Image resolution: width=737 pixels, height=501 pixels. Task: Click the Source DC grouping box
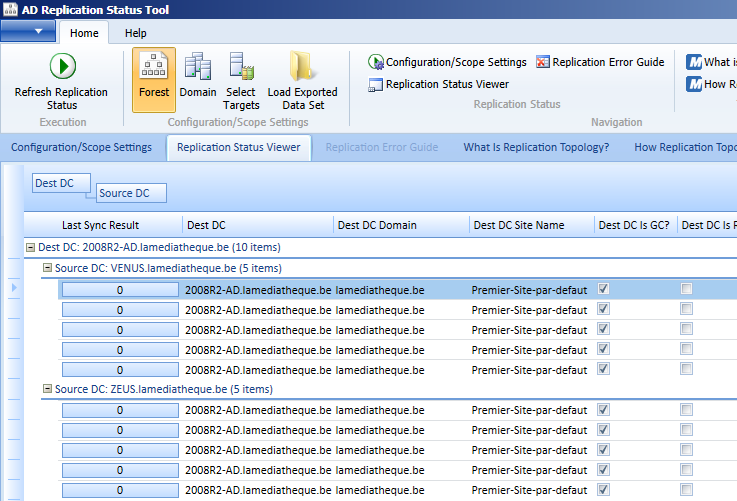tap(131, 193)
